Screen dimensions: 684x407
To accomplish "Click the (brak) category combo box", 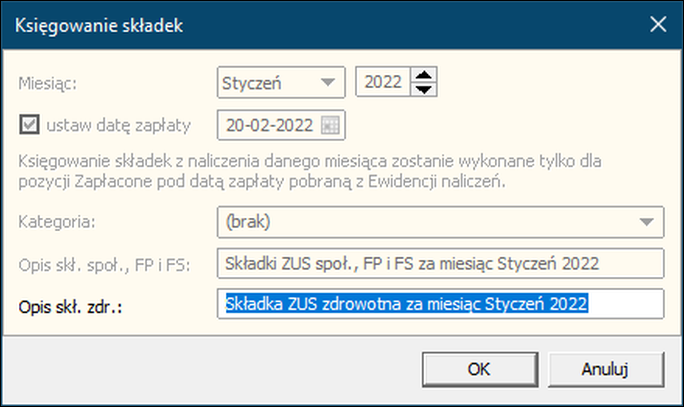I will click(441, 222).
